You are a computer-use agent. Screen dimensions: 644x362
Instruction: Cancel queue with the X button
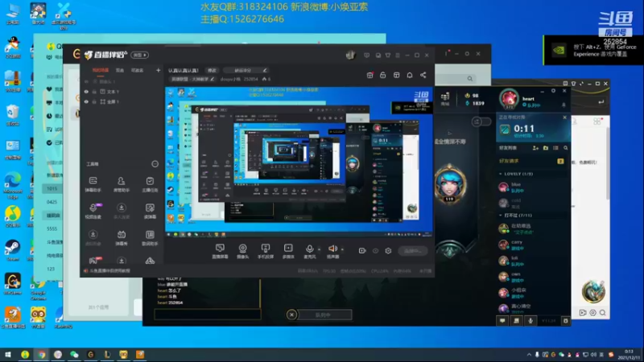[291, 315]
